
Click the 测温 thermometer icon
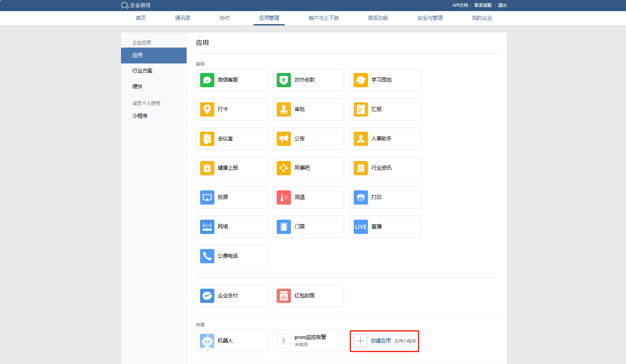coord(284,197)
